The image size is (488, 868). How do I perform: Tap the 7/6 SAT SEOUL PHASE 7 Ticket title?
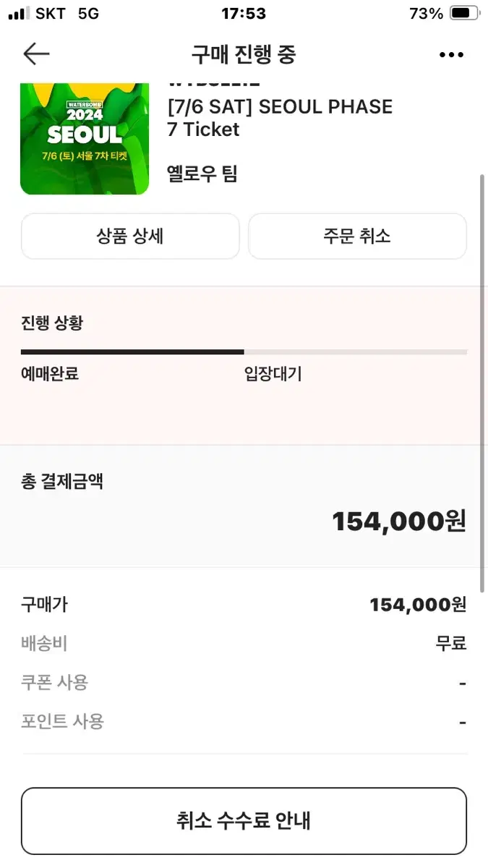[280, 118]
